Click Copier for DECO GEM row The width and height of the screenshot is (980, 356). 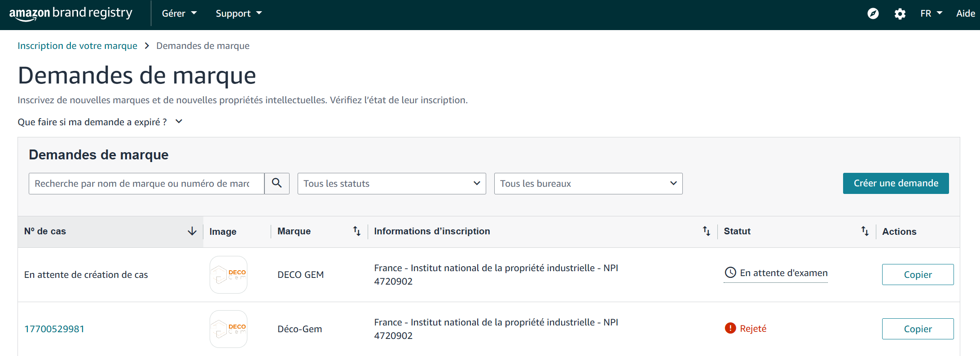pyautogui.click(x=918, y=275)
